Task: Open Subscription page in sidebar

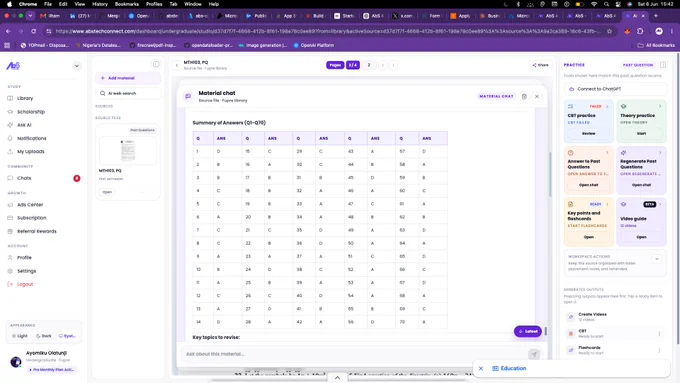Action: 32,218
